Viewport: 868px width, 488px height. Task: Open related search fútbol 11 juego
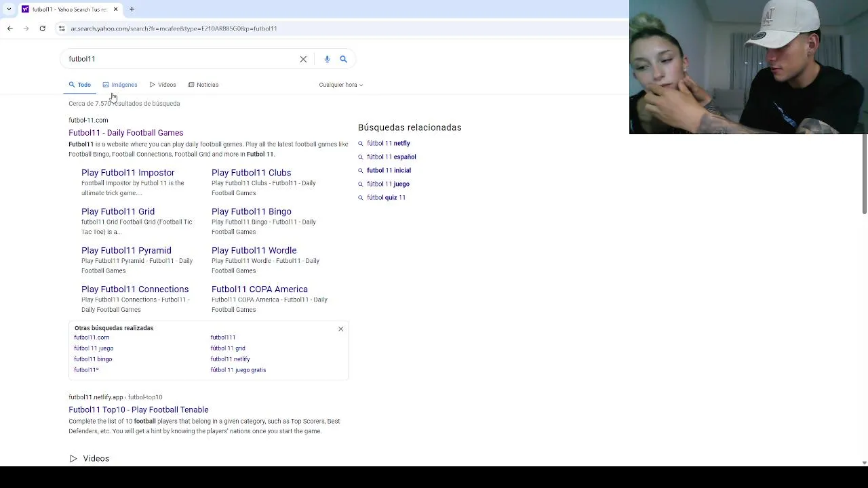coord(388,184)
